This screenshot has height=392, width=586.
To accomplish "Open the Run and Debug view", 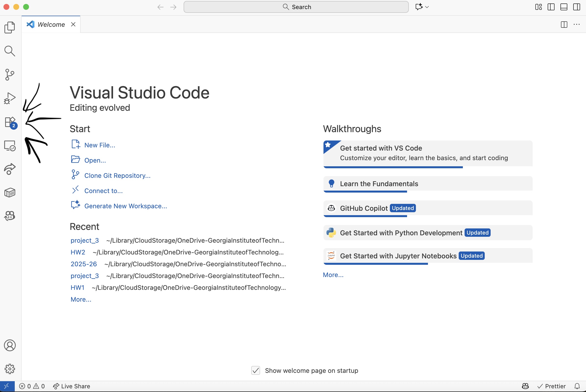I will click(x=10, y=98).
